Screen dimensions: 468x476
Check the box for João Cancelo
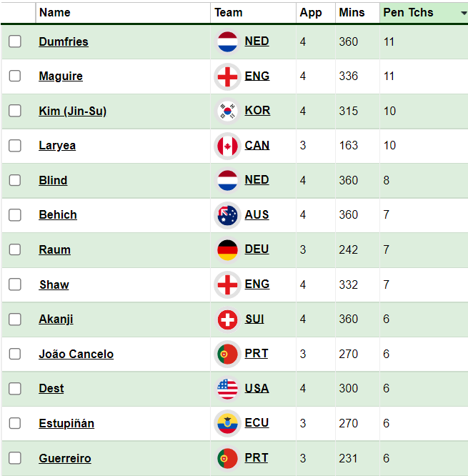coord(15,354)
